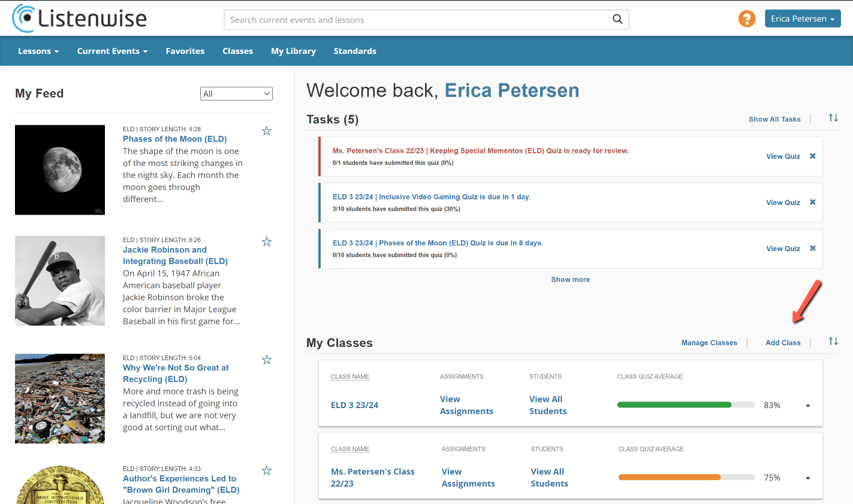Click the 83% quiz average value
This screenshot has width=853, height=504.
[772, 405]
